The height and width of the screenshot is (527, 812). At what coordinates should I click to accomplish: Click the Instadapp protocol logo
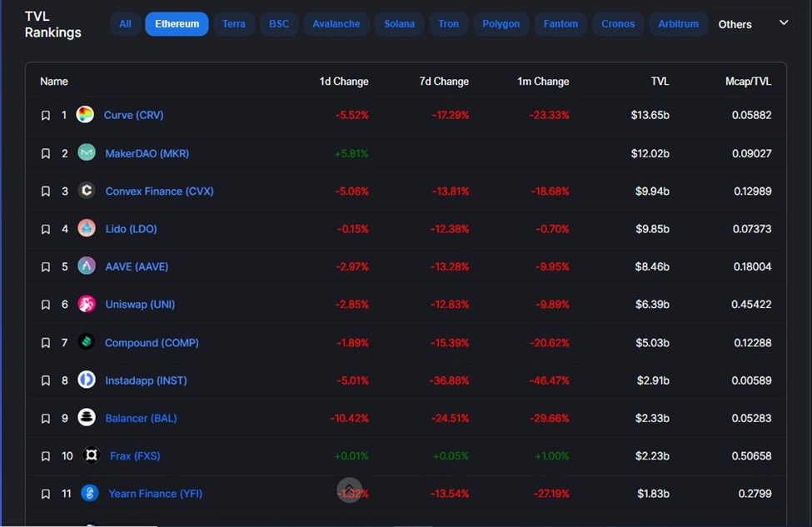(87, 380)
